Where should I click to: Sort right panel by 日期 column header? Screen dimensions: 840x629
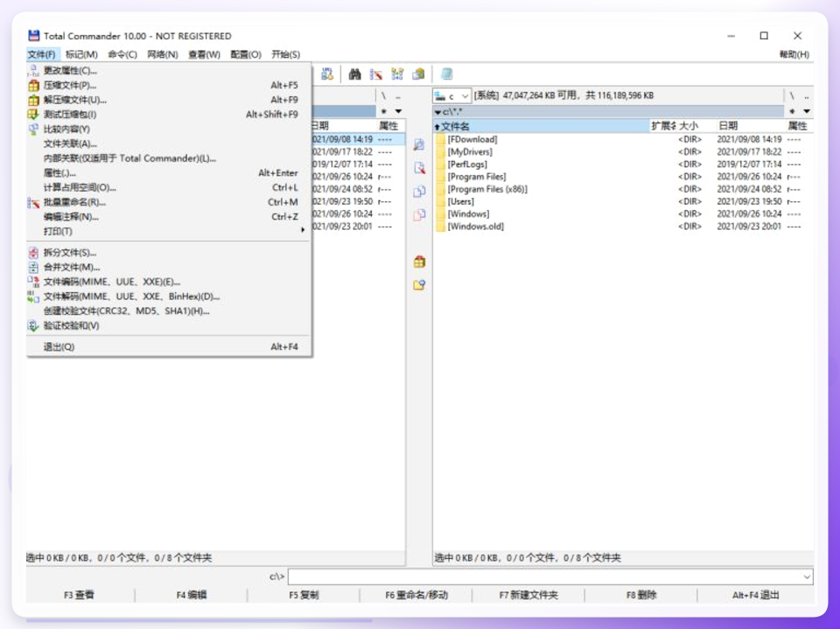pos(750,126)
